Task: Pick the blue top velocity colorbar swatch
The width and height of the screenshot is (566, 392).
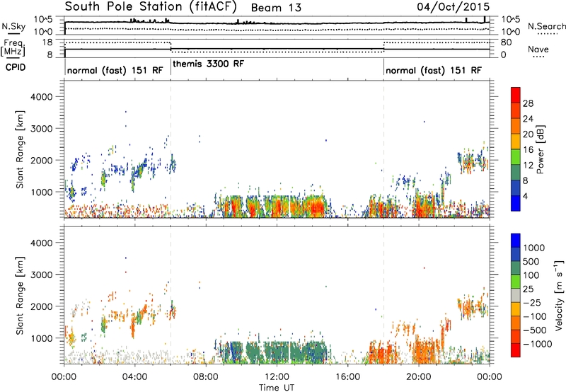Action: (516, 241)
